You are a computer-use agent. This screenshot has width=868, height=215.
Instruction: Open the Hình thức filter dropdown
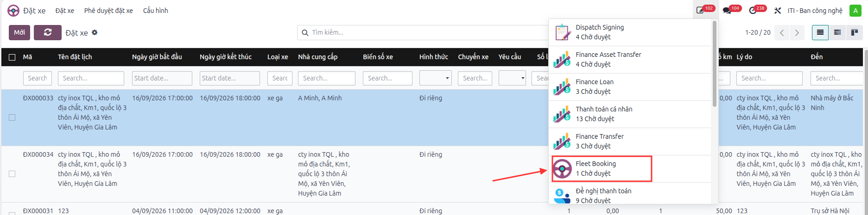435,78
